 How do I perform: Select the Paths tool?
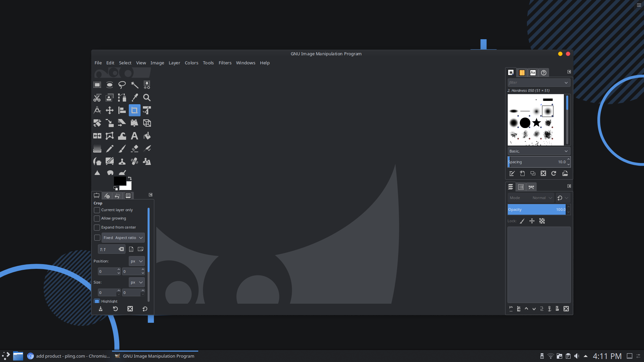pyautogui.click(x=122, y=98)
